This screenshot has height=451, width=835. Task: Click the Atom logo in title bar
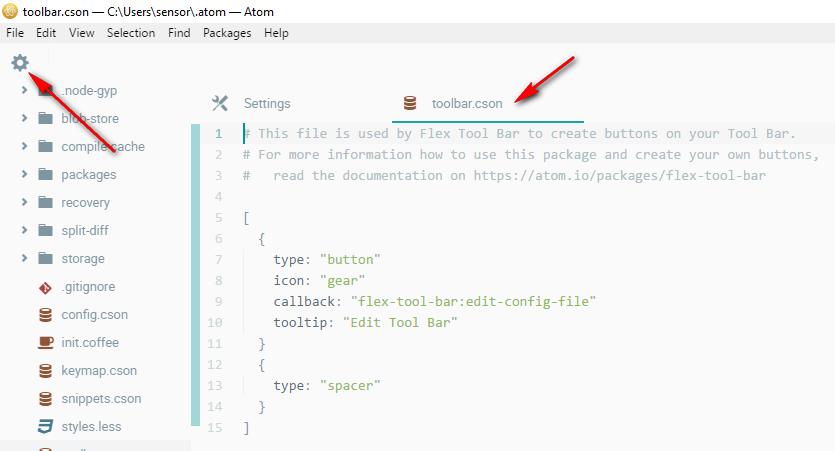tap(10, 11)
